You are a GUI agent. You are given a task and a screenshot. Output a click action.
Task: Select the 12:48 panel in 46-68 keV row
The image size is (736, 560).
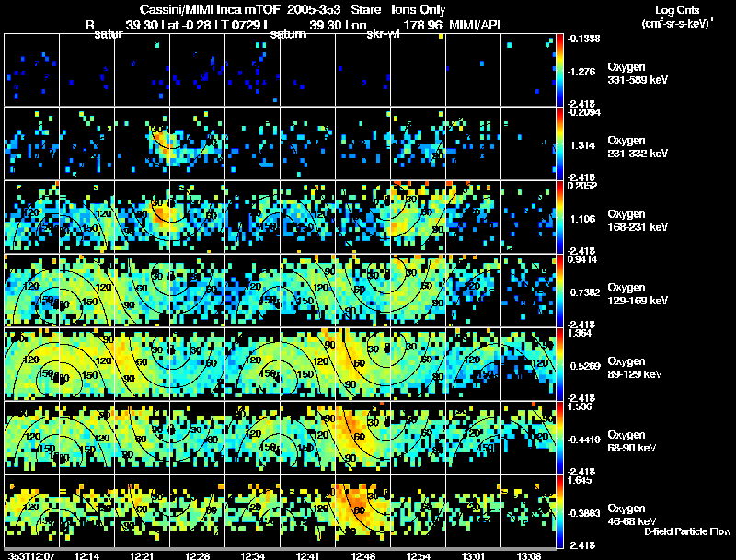[x=362, y=511]
